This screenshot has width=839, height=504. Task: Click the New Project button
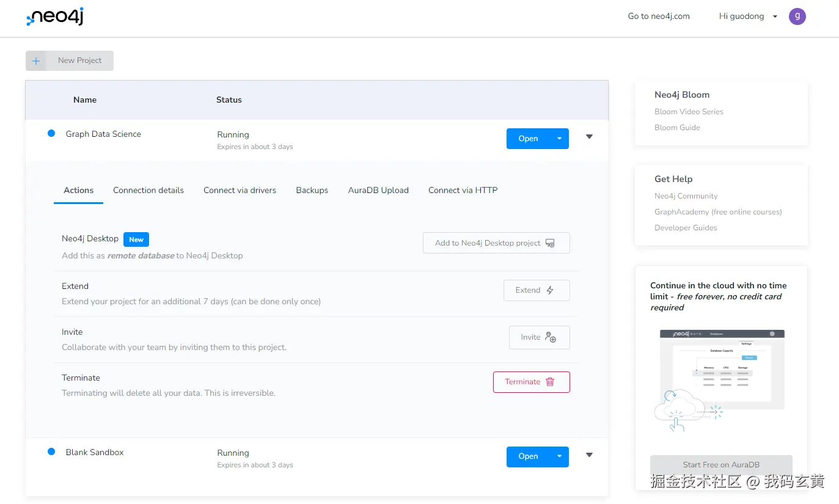tap(70, 60)
